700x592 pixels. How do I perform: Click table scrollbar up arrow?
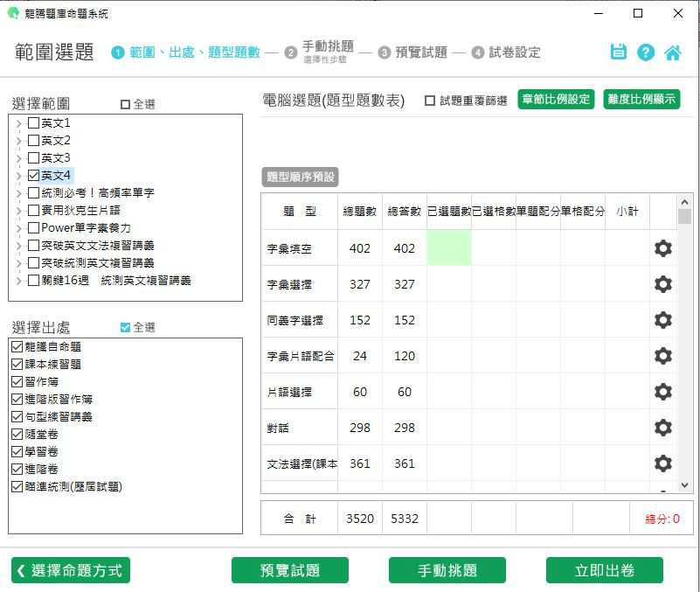(684, 202)
